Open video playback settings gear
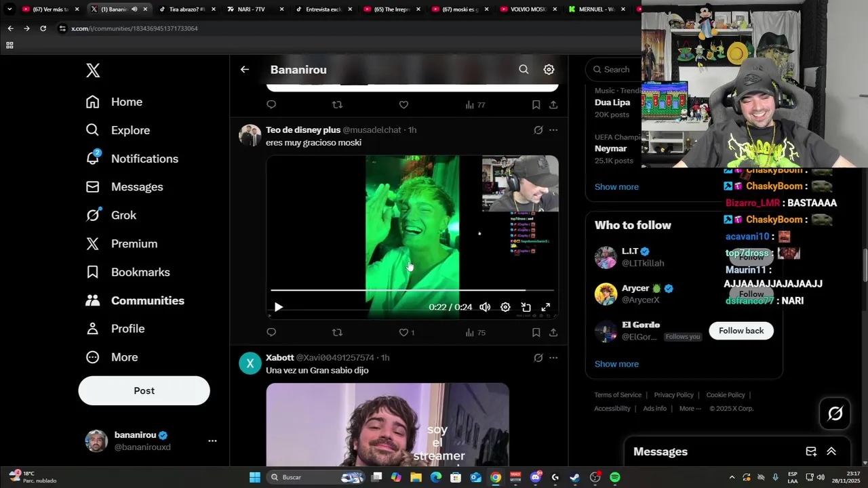Image resolution: width=868 pixels, height=488 pixels. point(505,307)
